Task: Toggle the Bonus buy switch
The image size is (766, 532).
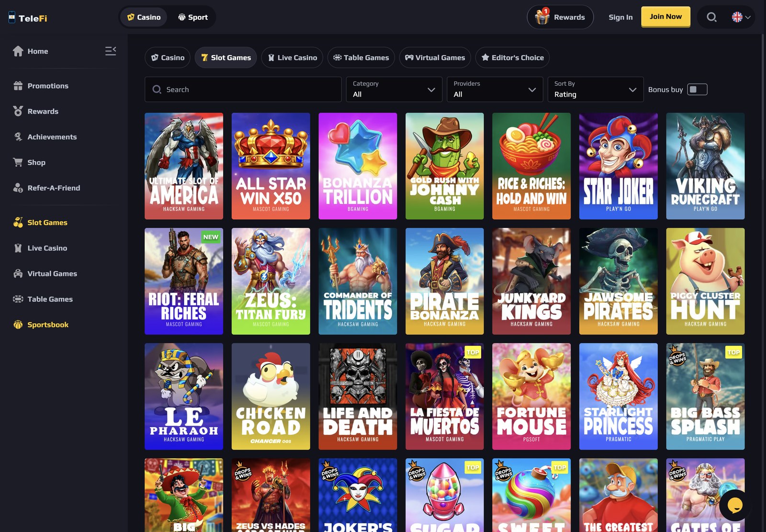Action: [697, 90]
